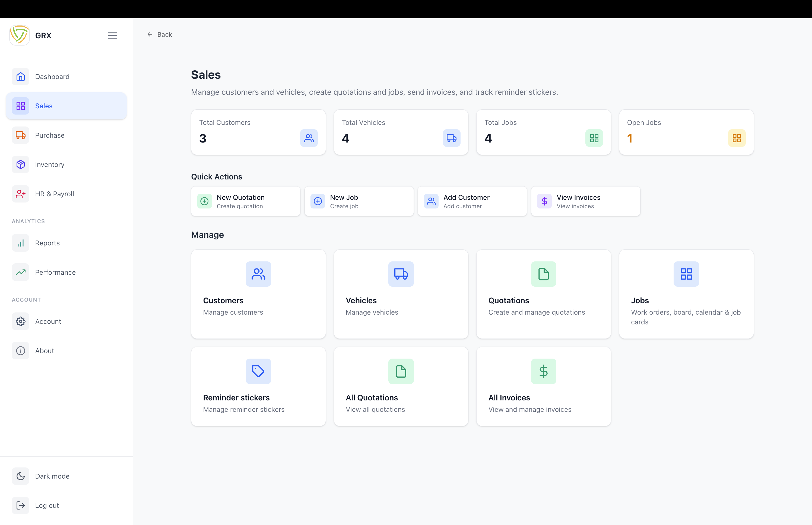This screenshot has height=525, width=812.
Task: Collapse the sidebar with the hamburger icon
Action: (x=112, y=35)
